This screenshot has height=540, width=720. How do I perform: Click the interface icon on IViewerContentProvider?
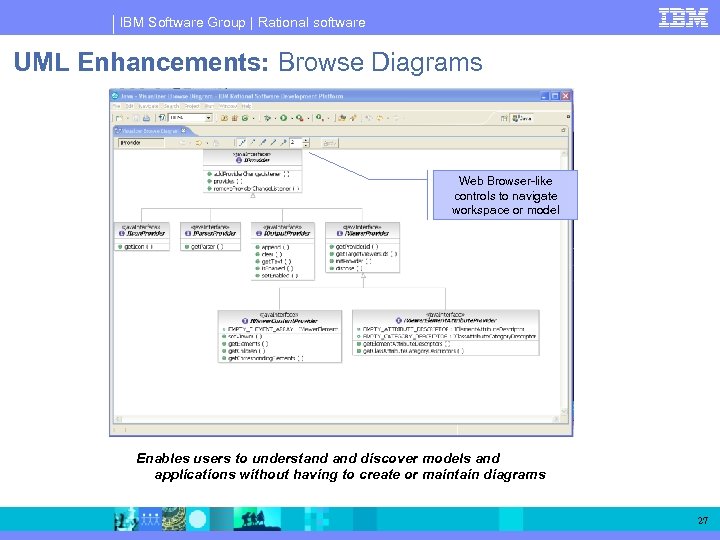245,321
